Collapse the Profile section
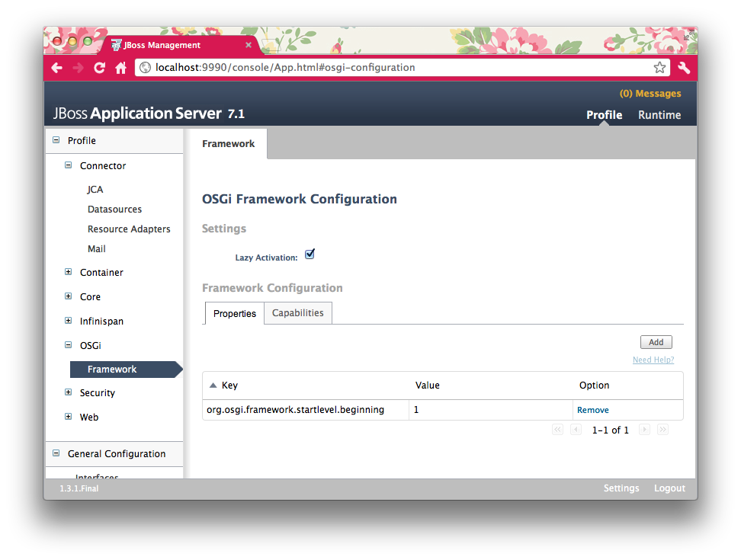 click(56, 139)
